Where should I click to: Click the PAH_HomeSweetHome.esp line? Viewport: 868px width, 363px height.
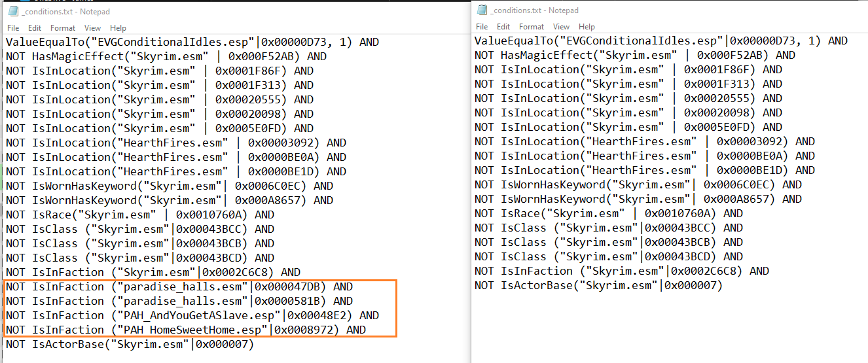click(186, 330)
